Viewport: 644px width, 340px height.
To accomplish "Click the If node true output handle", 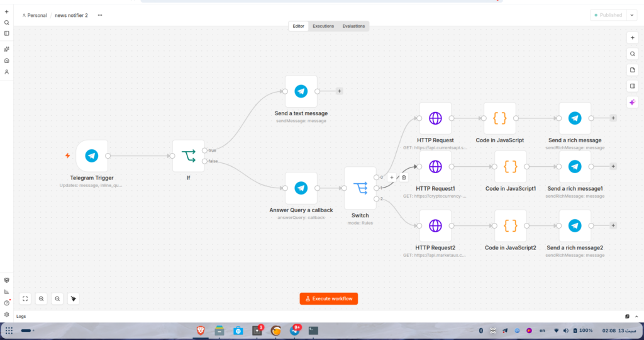I will coord(204,150).
